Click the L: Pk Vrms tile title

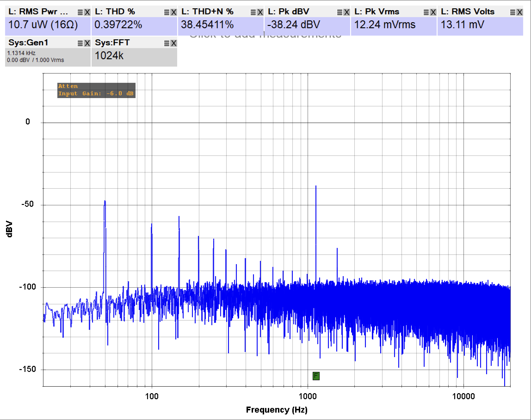pyautogui.click(x=377, y=12)
